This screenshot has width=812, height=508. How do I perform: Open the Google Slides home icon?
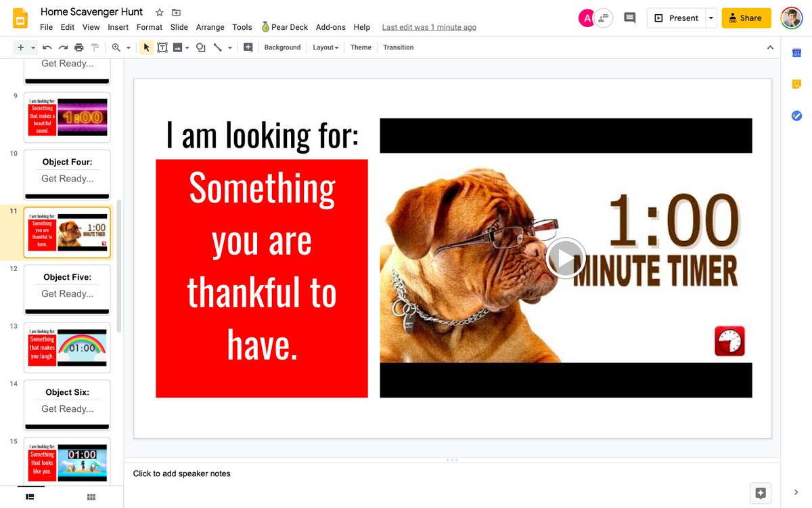(x=20, y=18)
